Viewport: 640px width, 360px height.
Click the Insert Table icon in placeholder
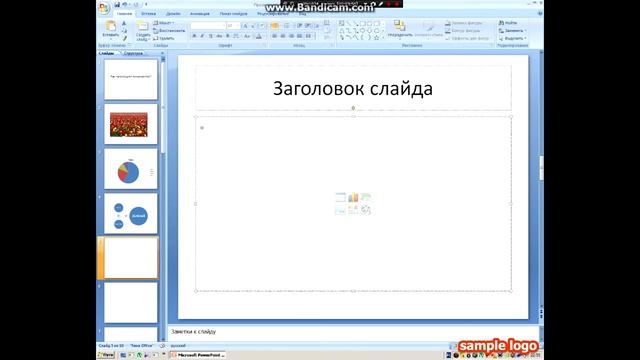click(x=340, y=198)
